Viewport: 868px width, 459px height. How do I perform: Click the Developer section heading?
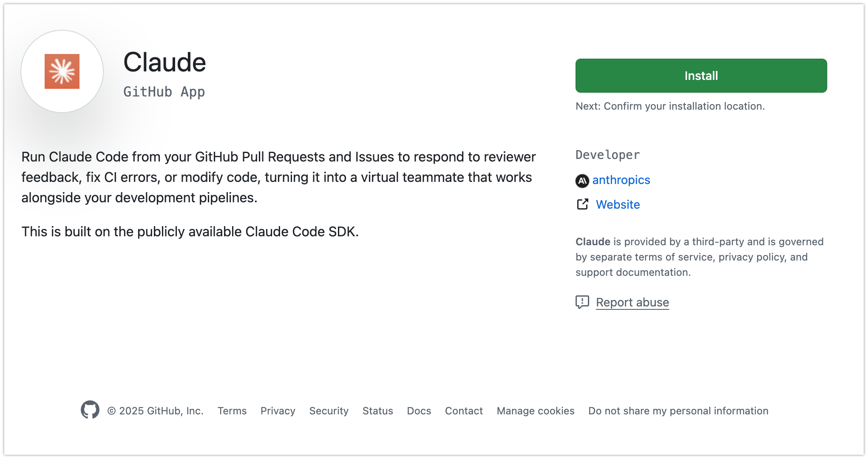(x=607, y=155)
